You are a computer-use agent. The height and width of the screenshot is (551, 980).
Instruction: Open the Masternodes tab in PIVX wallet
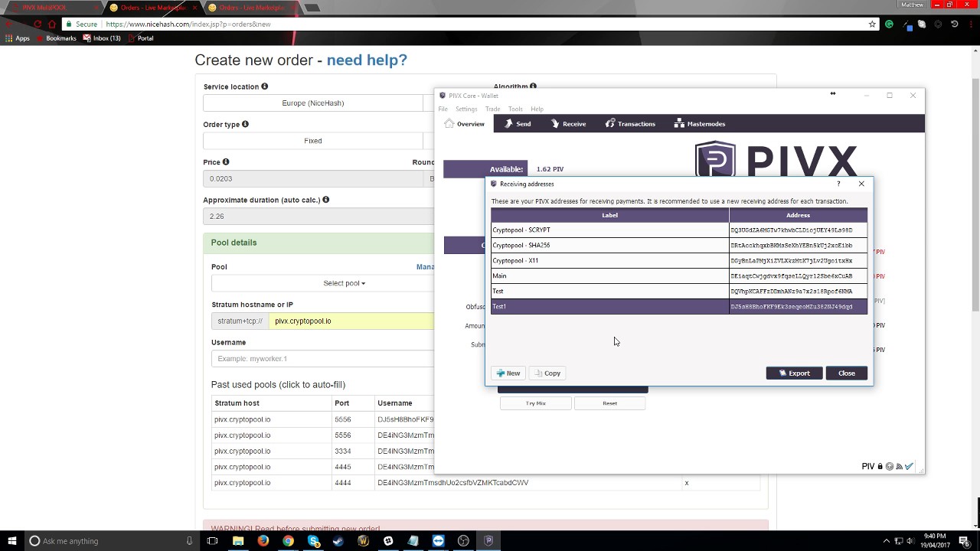coord(700,124)
